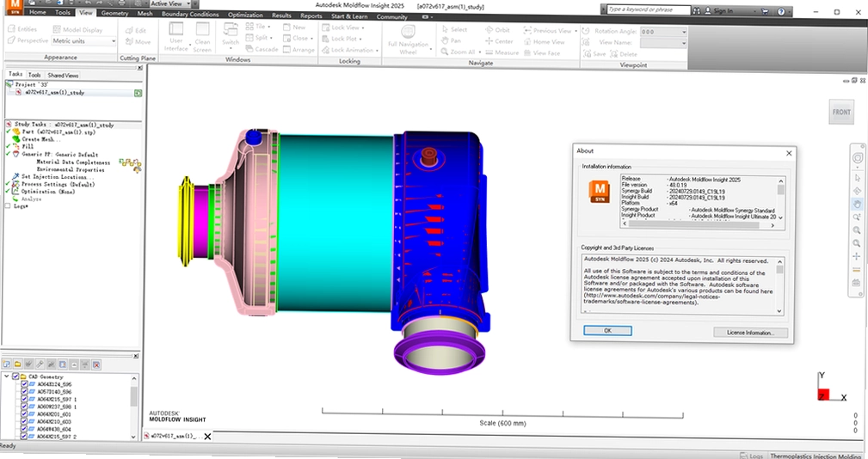Click the Fill analysis sequence icon

tap(15, 146)
